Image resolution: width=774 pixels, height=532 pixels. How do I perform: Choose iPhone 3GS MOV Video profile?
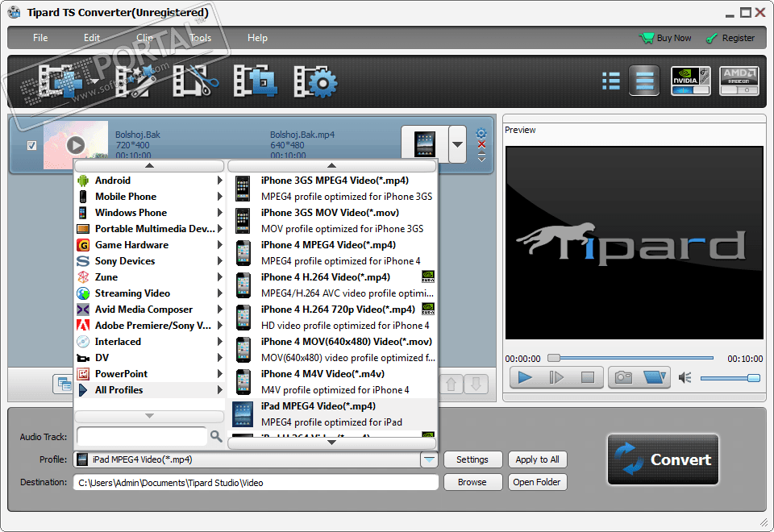(x=333, y=221)
